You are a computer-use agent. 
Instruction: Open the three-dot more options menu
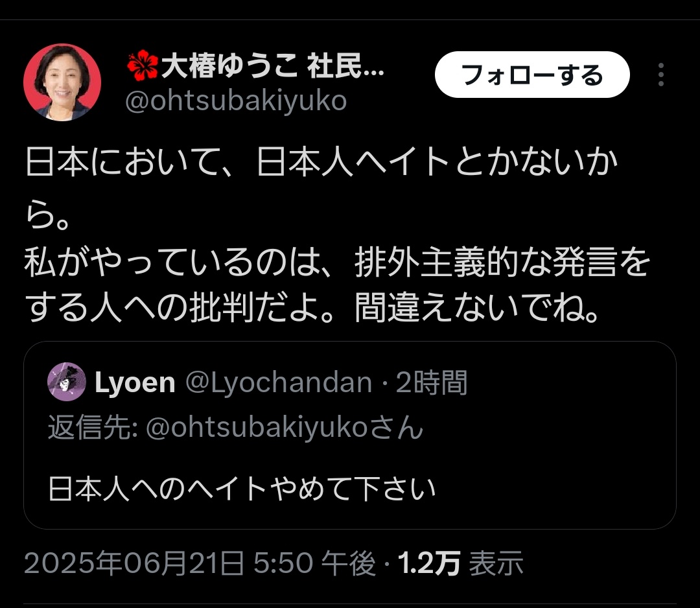click(x=660, y=75)
